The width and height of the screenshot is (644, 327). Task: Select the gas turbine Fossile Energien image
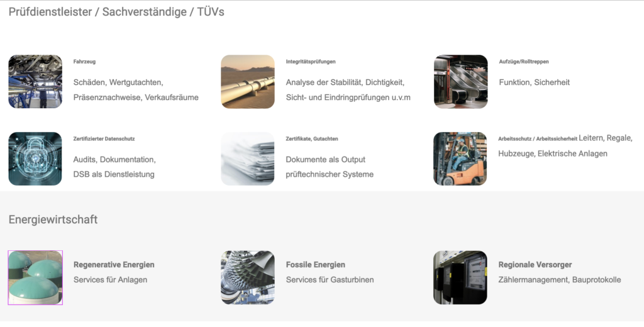pyautogui.click(x=248, y=278)
